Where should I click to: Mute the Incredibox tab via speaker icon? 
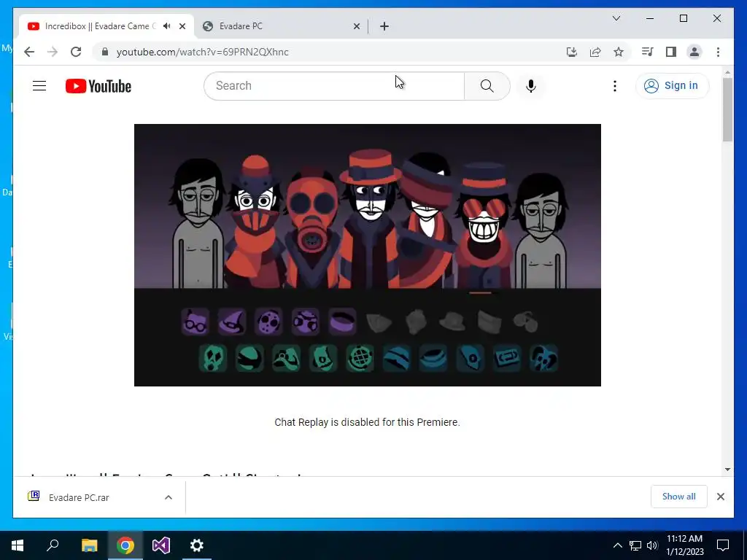point(167,26)
